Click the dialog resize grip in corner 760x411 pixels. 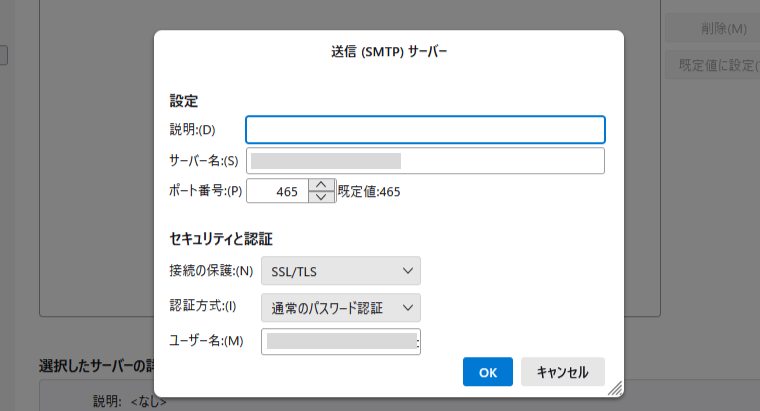[615, 387]
